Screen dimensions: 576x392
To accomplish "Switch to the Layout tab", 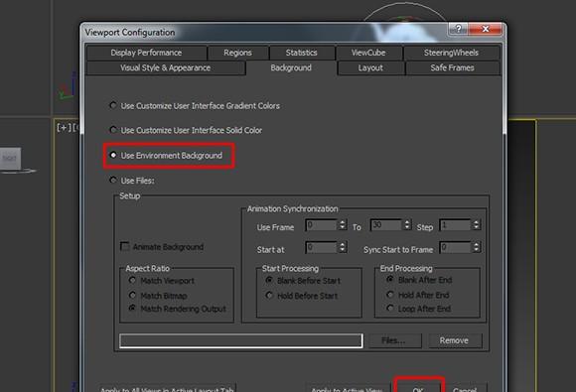I will [370, 67].
